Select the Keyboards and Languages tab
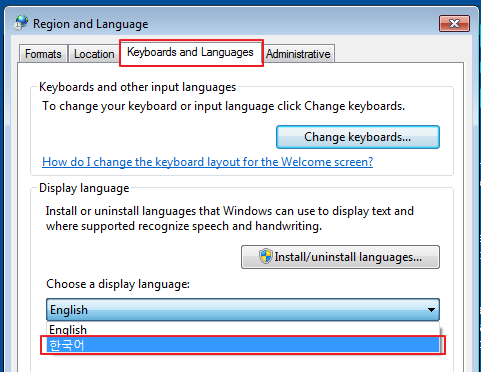481x372 pixels. tap(190, 52)
